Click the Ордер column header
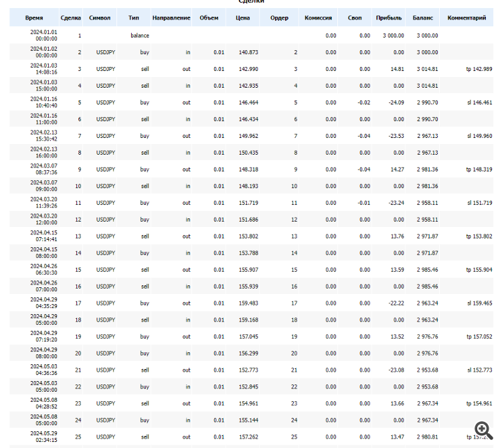This screenshot has height=448, width=502. click(x=279, y=18)
